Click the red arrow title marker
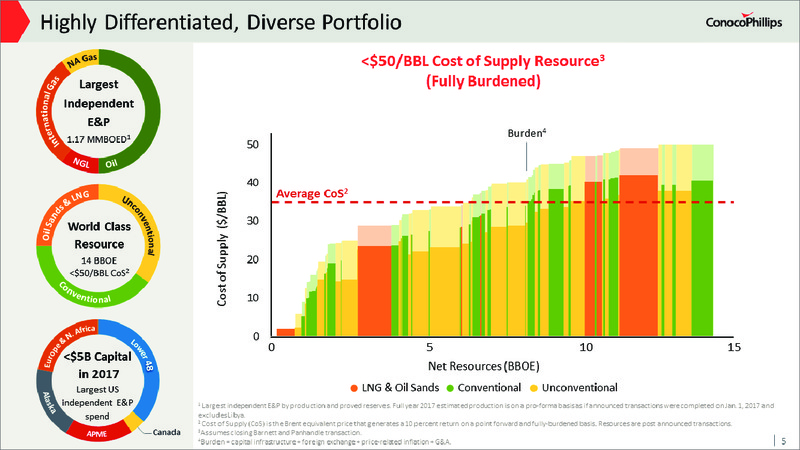The image size is (800, 450). 15,21
